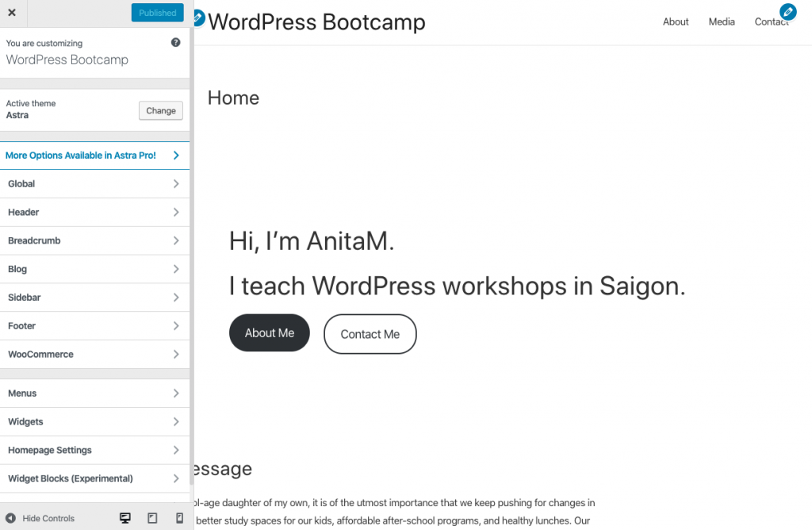Open the About nav link
Viewport: 812px width, 530px height.
676,21
